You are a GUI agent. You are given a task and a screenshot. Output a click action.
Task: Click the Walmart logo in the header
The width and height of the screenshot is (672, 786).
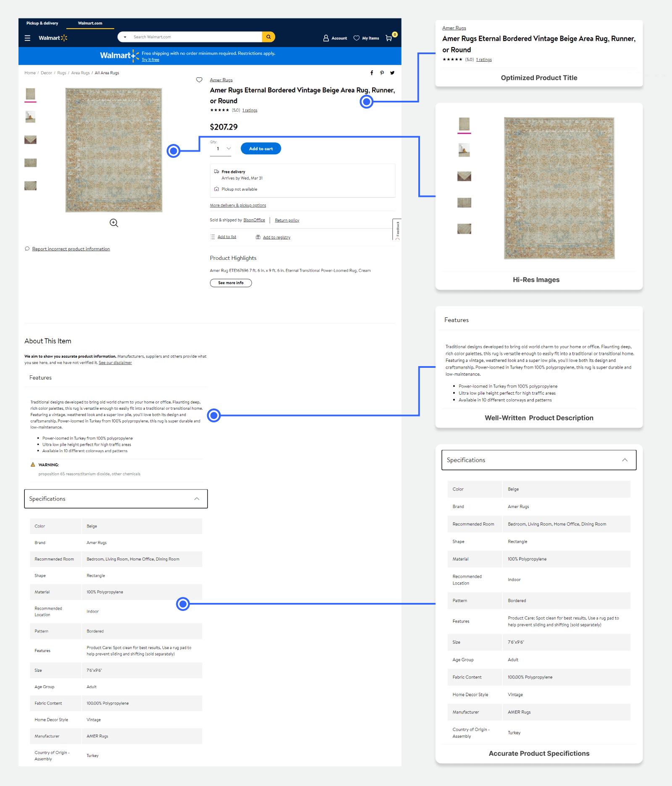(x=53, y=38)
